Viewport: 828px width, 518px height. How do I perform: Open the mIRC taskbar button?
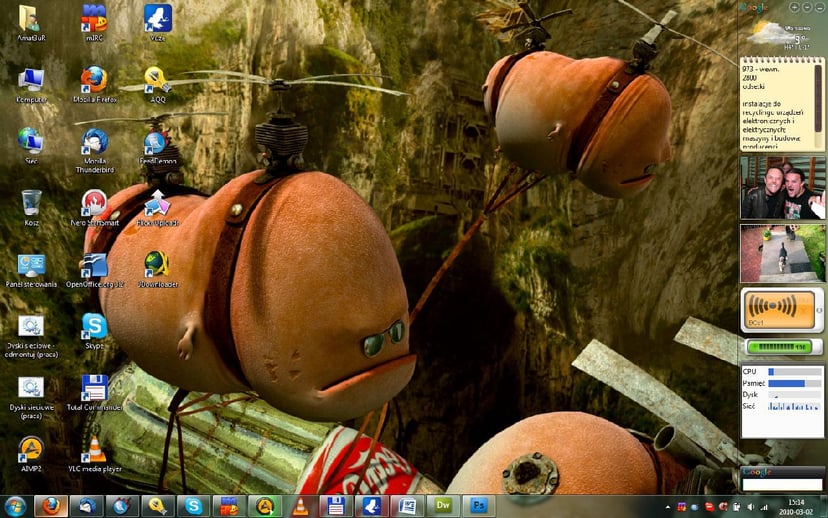[229, 506]
